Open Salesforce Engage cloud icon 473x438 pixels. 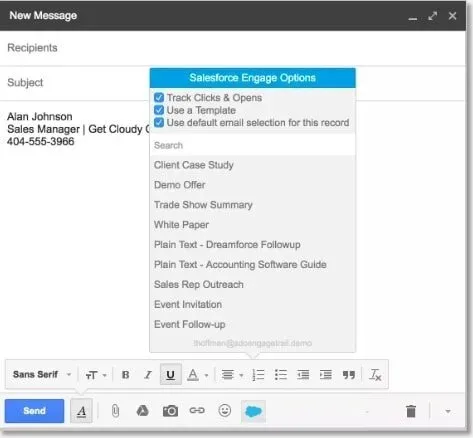(x=253, y=411)
